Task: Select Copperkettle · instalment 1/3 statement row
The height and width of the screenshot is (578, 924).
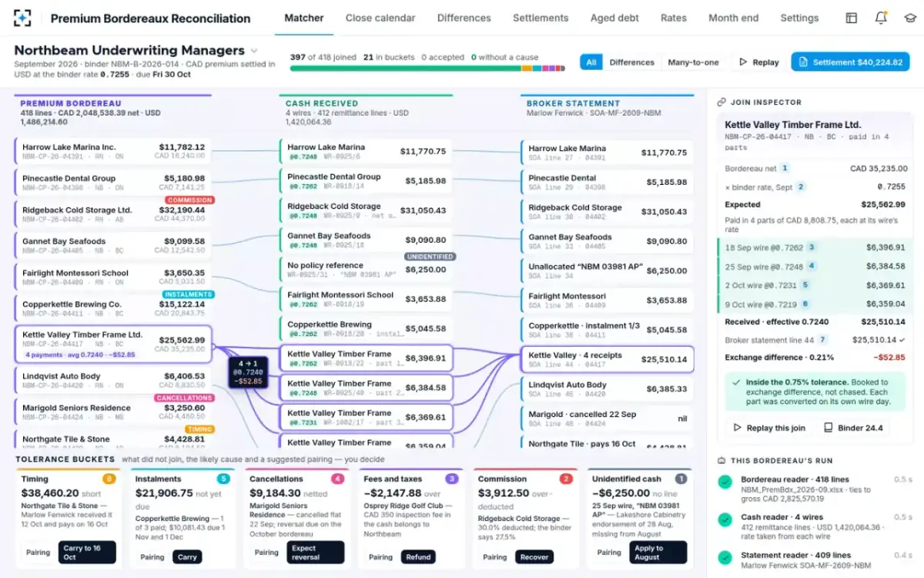Action: tap(608, 330)
